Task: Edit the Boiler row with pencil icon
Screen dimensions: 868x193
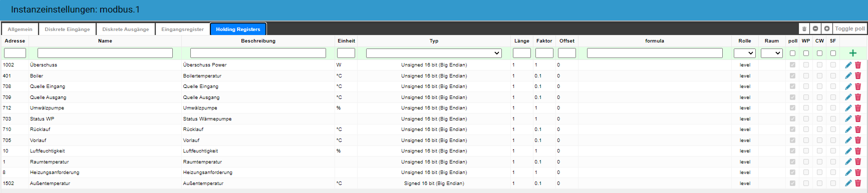Action: coord(848,75)
